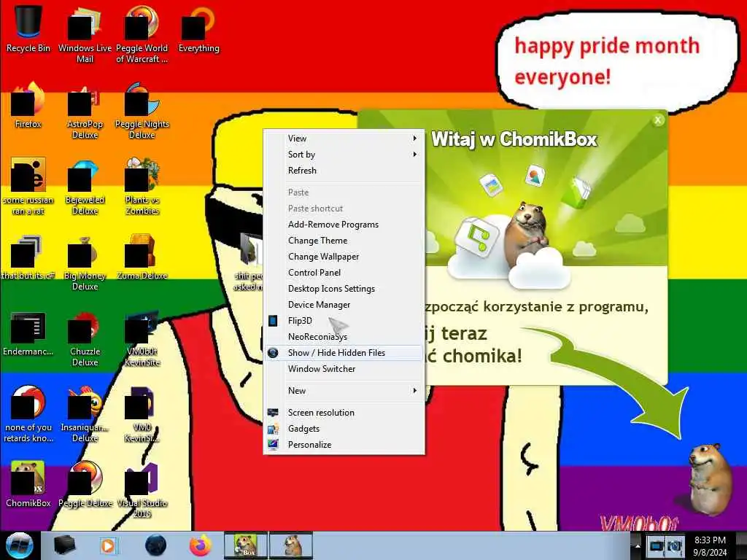Viewport: 747px width, 560px height.
Task: Click second hamster taskbar button
Action: [291, 545]
